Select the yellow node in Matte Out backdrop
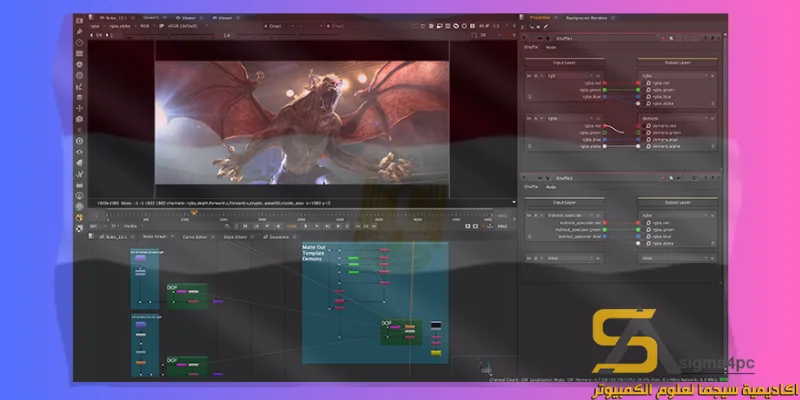The width and height of the screenshot is (800, 400). click(x=436, y=353)
